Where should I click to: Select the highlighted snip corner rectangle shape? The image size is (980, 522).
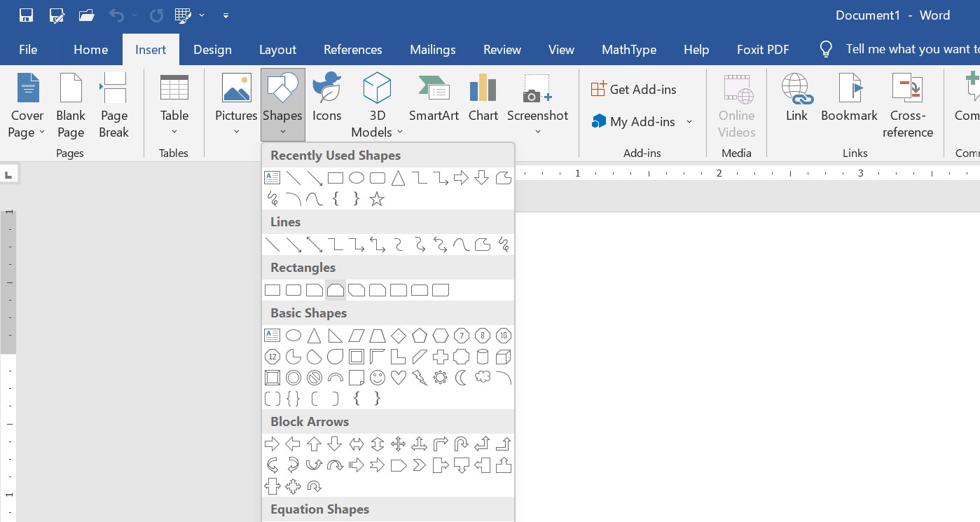click(x=336, y=290)
